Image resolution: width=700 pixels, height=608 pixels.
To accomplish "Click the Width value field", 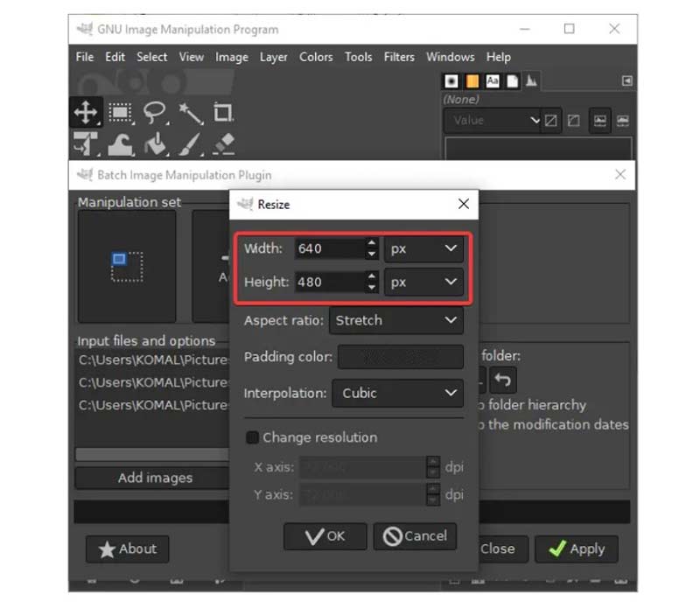I will click(x=330, y=248).
